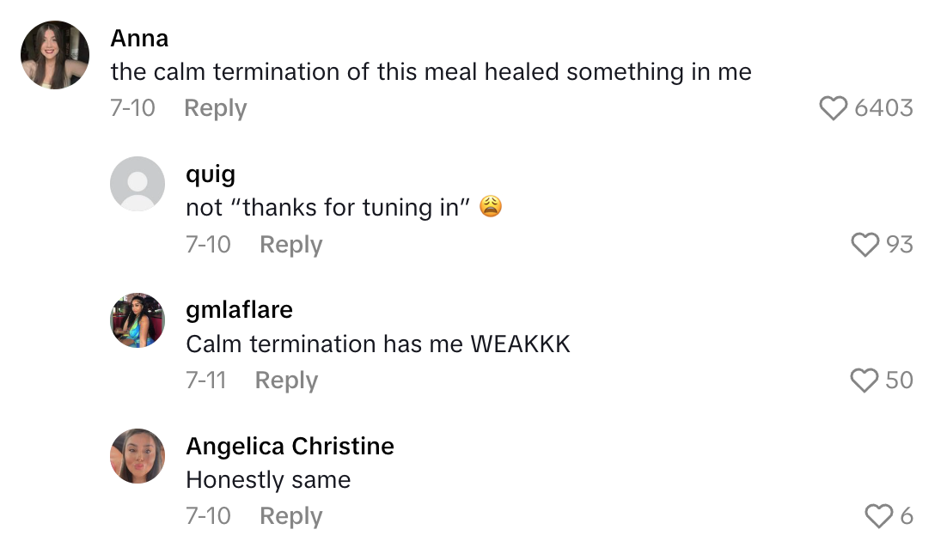Viewport: 947px width, 560px height.
Task: Reply to Anna's comment
Action: tap(214, 107)
